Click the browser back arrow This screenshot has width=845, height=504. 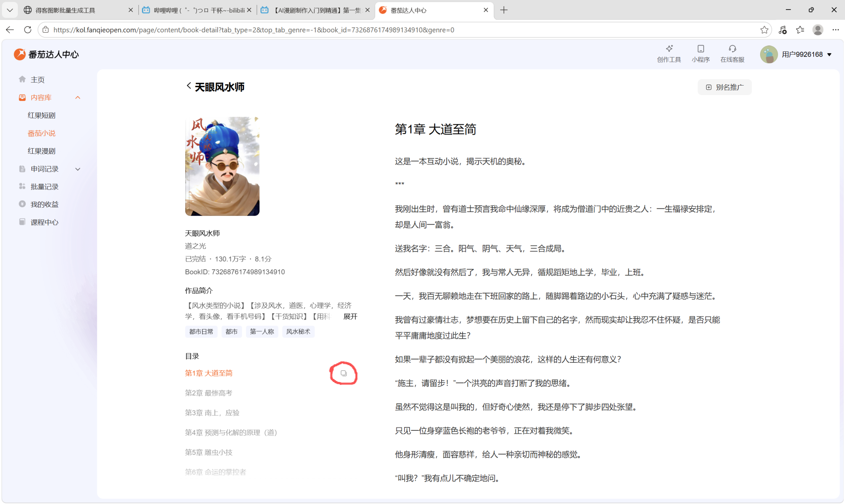coord(10,30)
